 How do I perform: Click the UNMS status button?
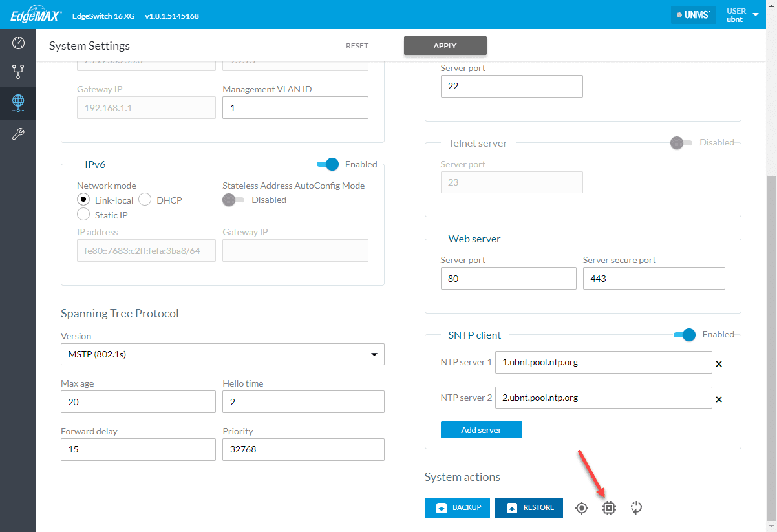693,15
